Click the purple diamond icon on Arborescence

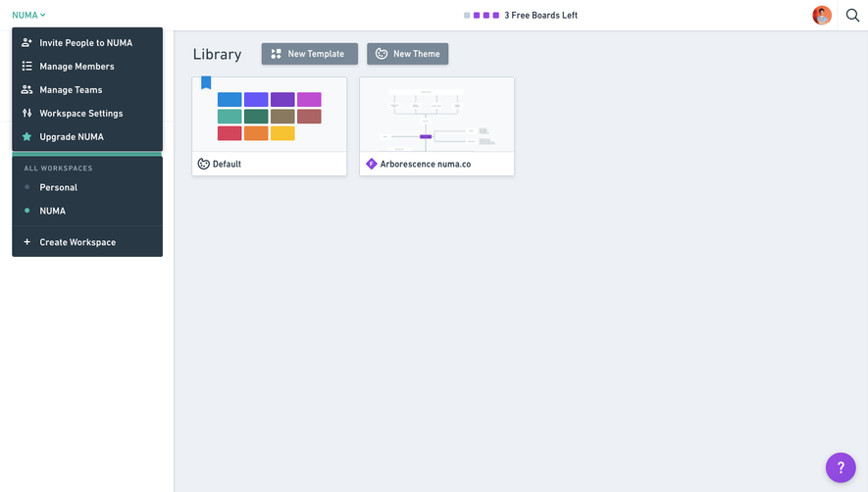[x=372, y=164]
